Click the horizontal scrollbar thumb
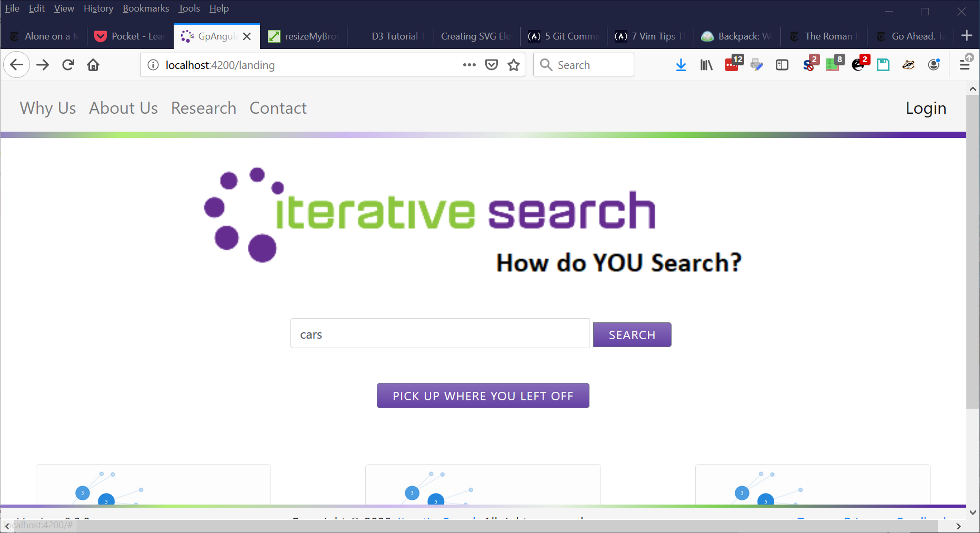 (475, 526)
